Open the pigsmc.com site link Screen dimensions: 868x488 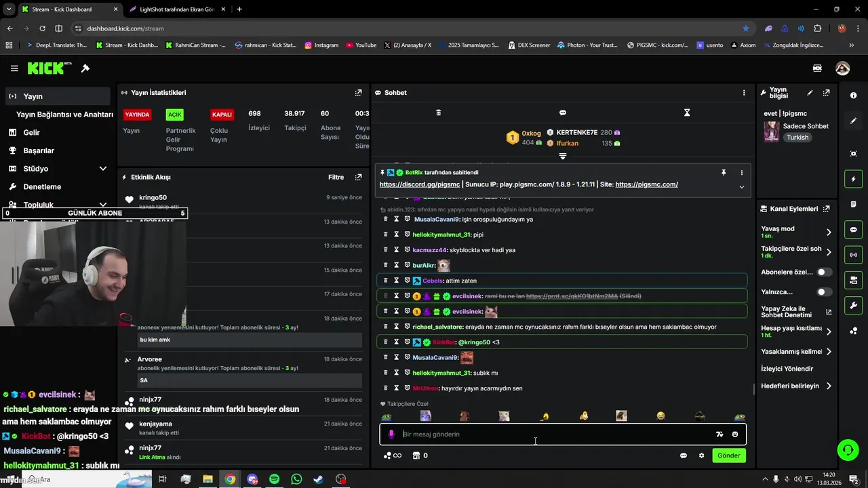point(646,184)
